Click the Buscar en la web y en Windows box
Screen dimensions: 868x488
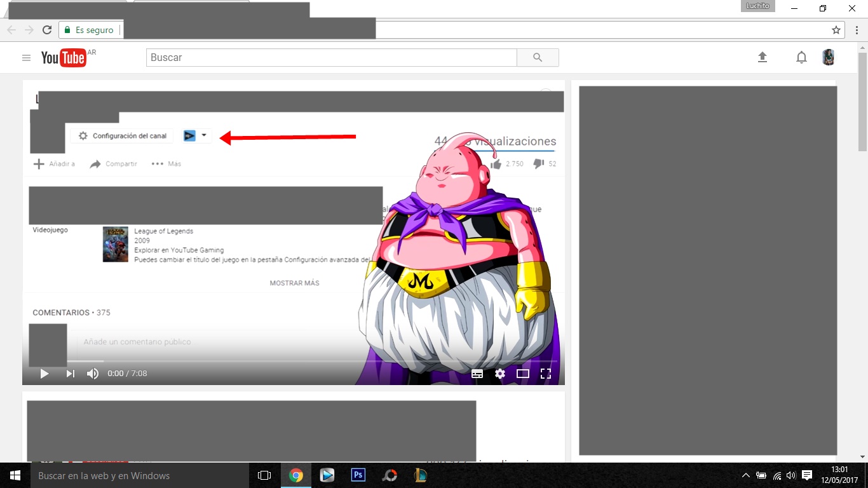(x=140, y=475)
